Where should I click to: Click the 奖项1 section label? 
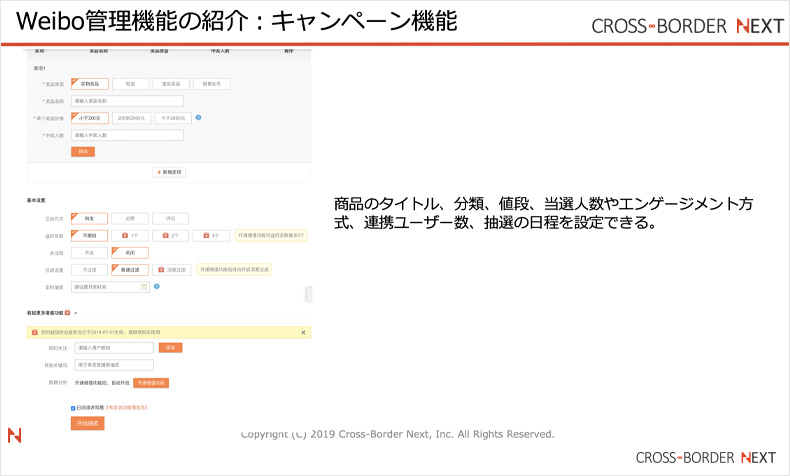(40, 68)
